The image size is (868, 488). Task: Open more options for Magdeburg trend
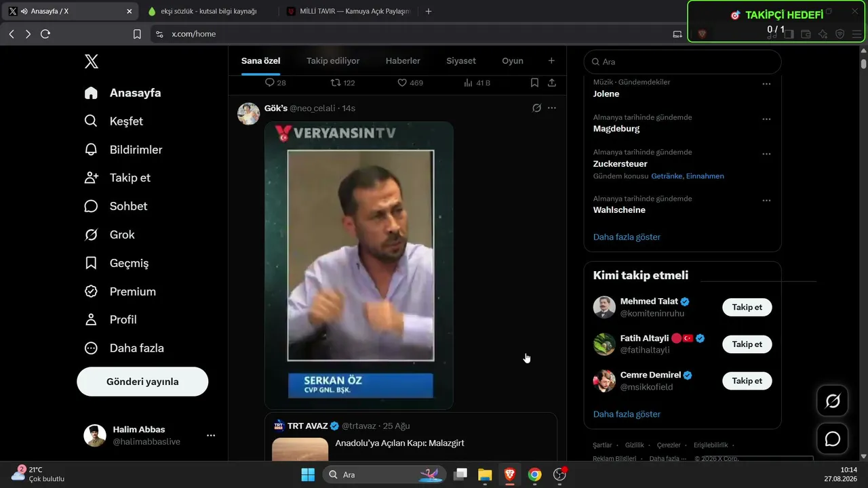coord(766,119)
